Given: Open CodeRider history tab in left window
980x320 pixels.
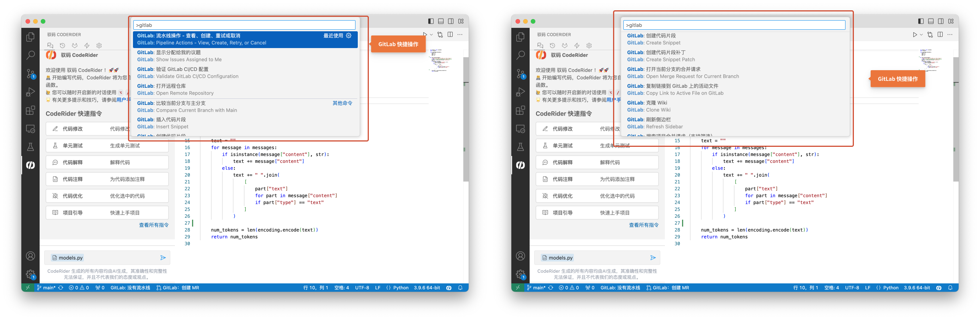Looking at the screenshot, I should 62,45.
